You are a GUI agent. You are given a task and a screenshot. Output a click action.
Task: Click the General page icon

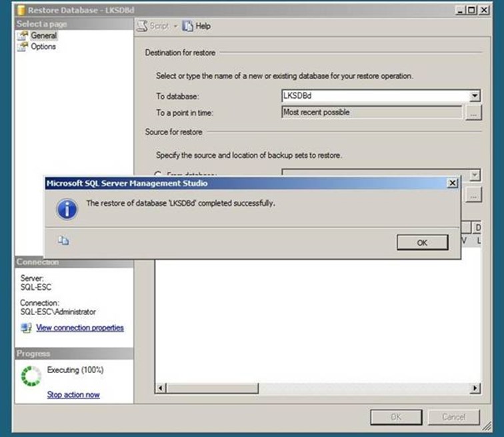click(23, 35)
